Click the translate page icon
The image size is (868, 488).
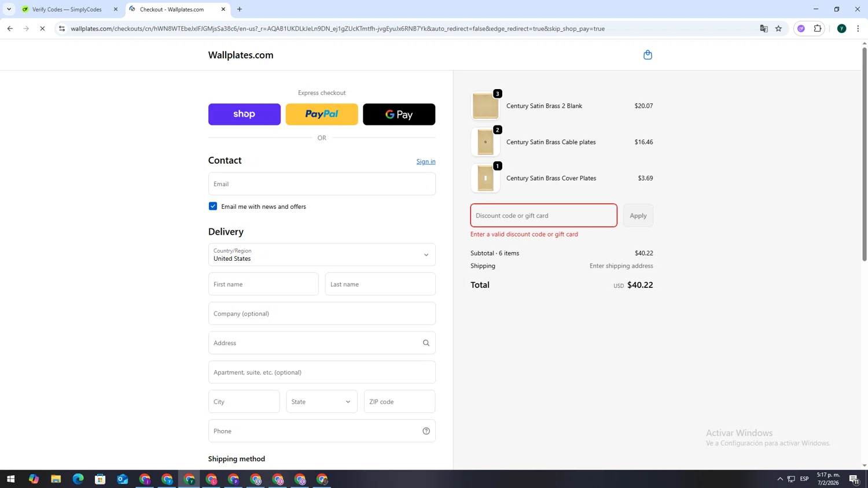click(x=764, y=28)
